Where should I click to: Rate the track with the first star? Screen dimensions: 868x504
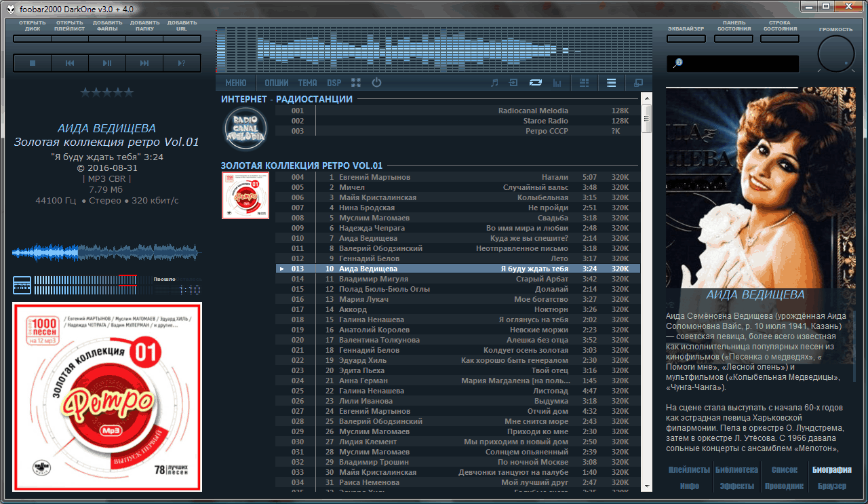click(x=85, y=92)
